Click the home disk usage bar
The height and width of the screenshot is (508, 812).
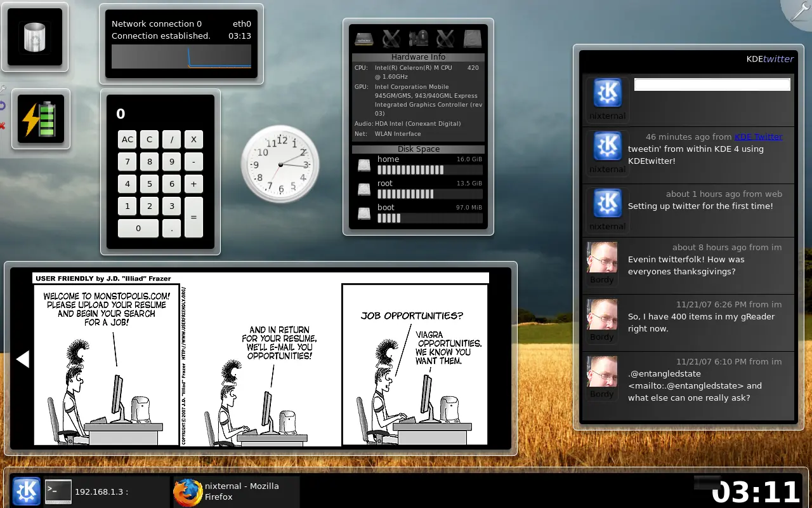tap(429, 170)
